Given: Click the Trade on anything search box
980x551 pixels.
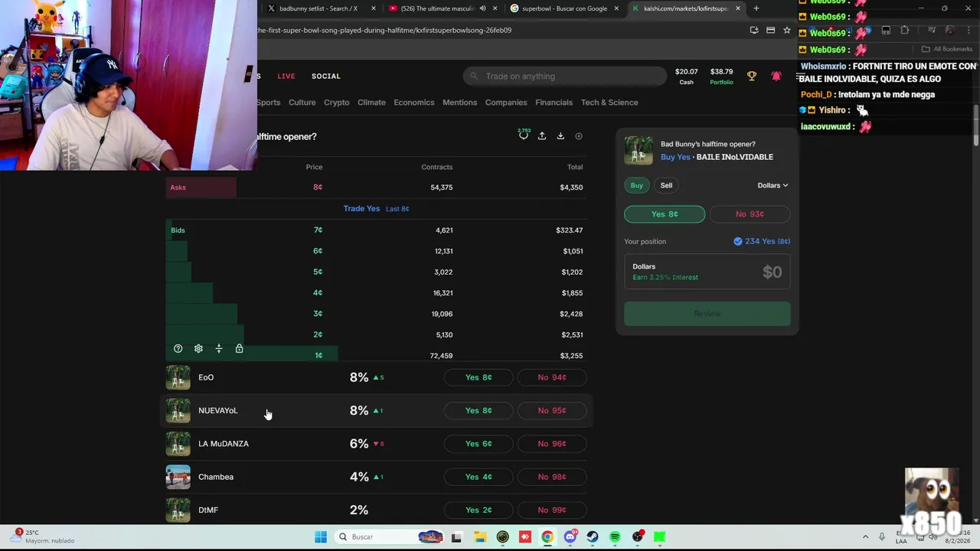Looking at the screenshot, I should coord(565,77).
